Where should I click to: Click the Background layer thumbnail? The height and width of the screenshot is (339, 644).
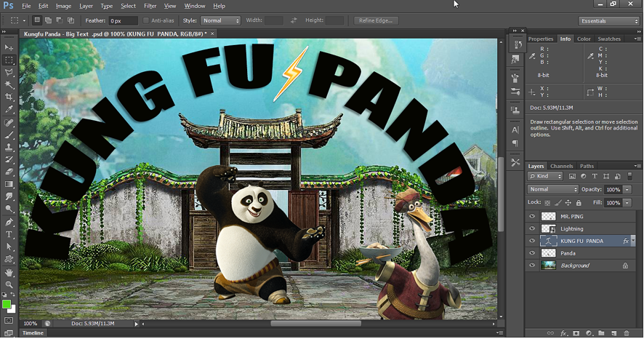[x=548, y=266]
